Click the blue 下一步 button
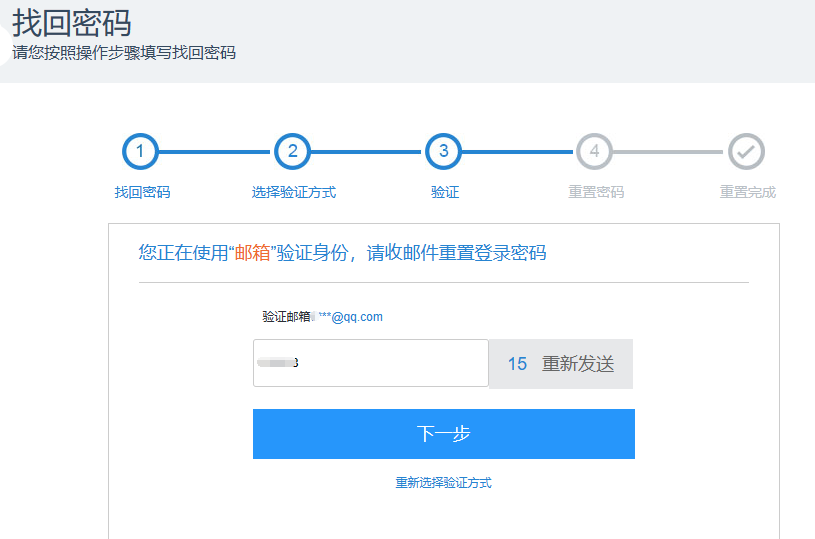This screenshot has height=539, width=815. (443, 434)
